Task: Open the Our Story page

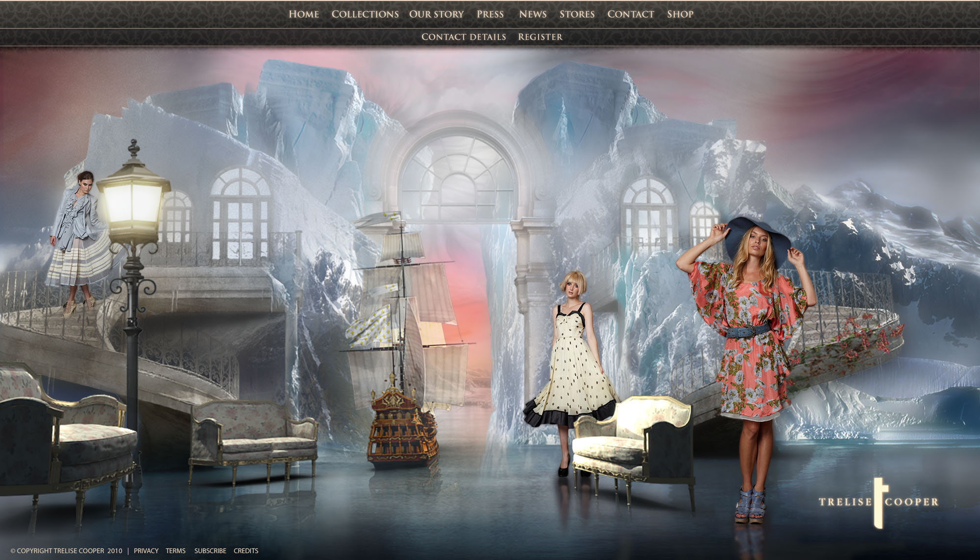Action: [436, 14]
